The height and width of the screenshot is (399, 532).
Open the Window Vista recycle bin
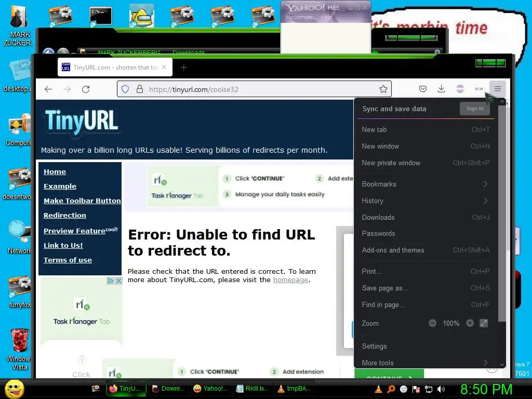19,350
